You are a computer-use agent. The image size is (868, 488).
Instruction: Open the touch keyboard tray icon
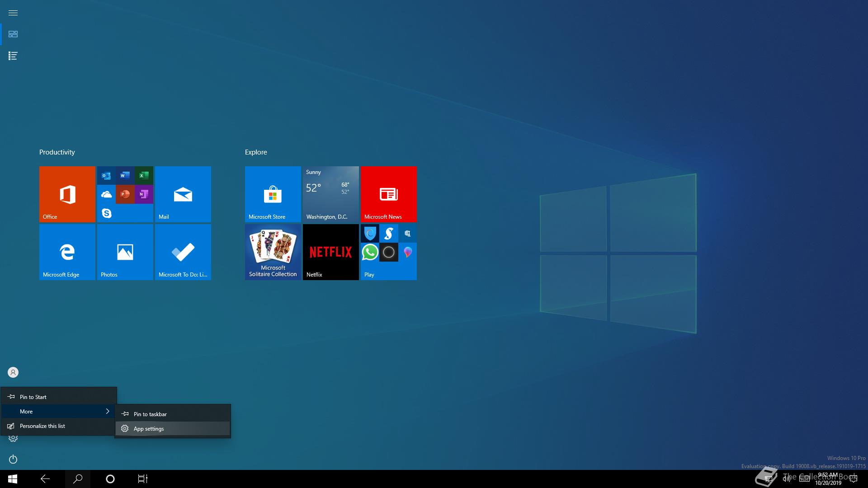coord(804,479)
